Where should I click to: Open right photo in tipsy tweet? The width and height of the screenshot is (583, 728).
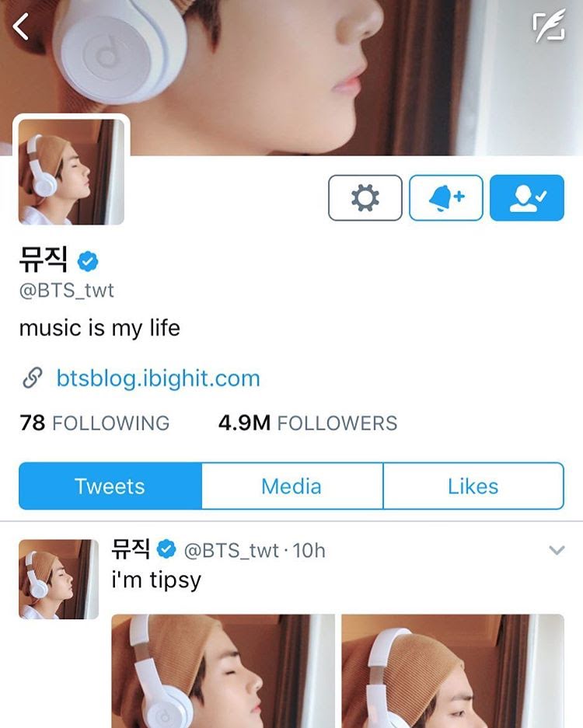[453, 671]
